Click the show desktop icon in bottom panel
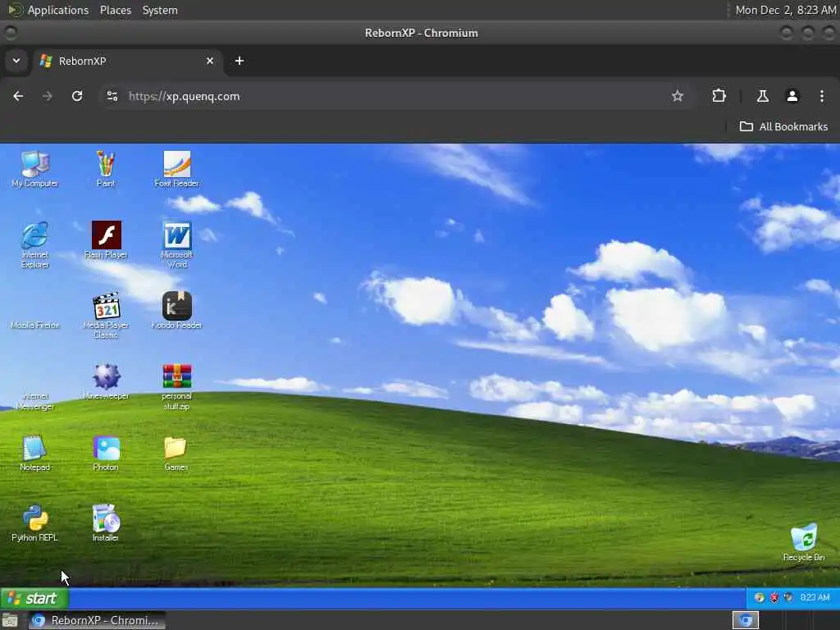 coord(10,621)
